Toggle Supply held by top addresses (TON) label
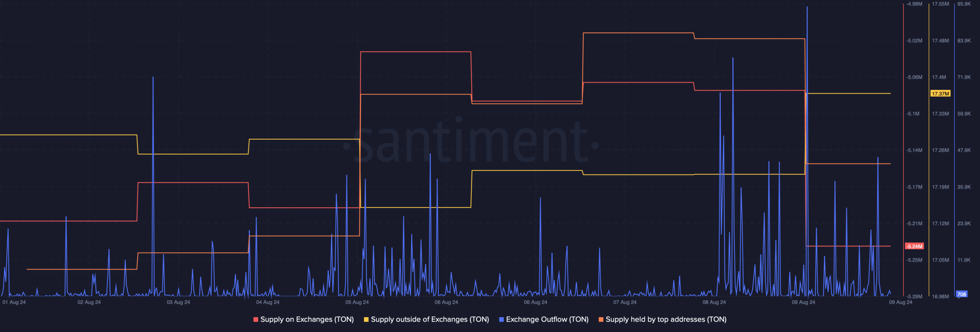Viewport: 980px width, 332px height. coord(666,319)
